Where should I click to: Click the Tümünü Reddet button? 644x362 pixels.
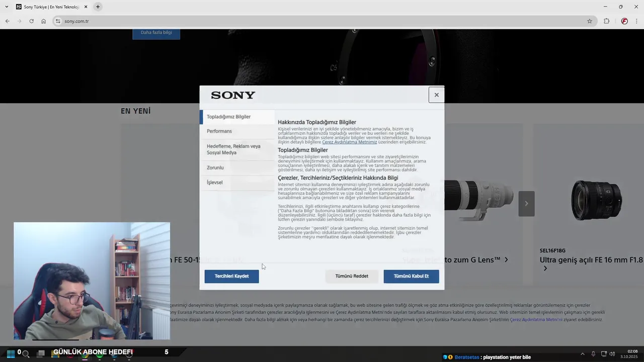point(352,276)
